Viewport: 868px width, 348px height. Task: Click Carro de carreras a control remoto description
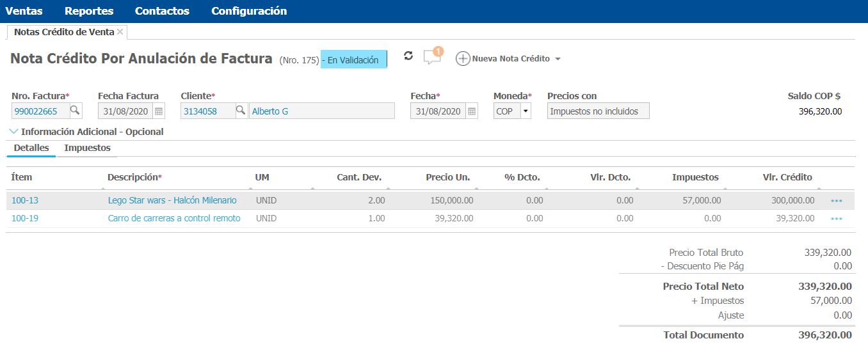click(174, 218)
